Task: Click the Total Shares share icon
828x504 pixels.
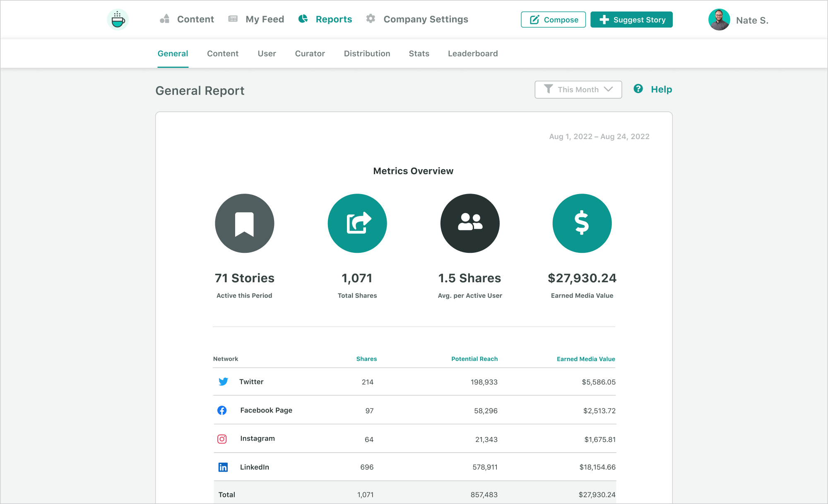Action: pos(356,223)
